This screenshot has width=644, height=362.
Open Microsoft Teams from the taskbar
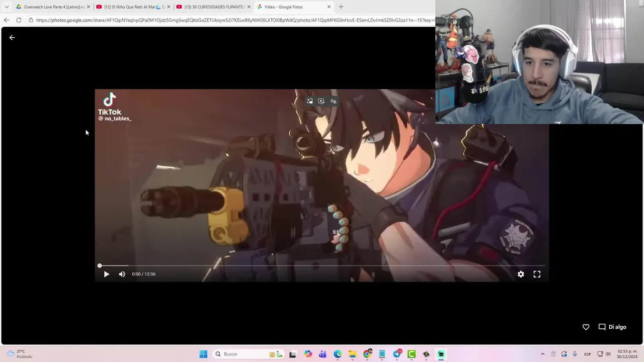tap(323, 354)
